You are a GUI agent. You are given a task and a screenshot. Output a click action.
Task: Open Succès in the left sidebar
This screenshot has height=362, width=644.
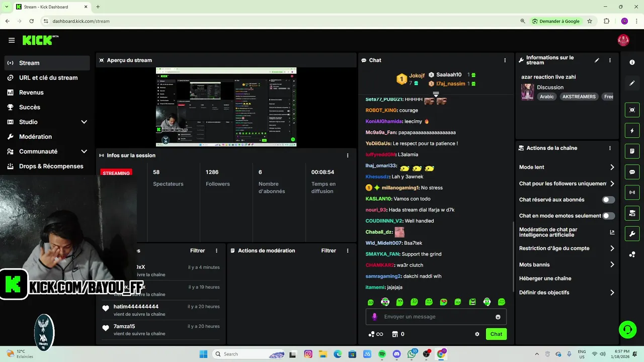(47, 107)
